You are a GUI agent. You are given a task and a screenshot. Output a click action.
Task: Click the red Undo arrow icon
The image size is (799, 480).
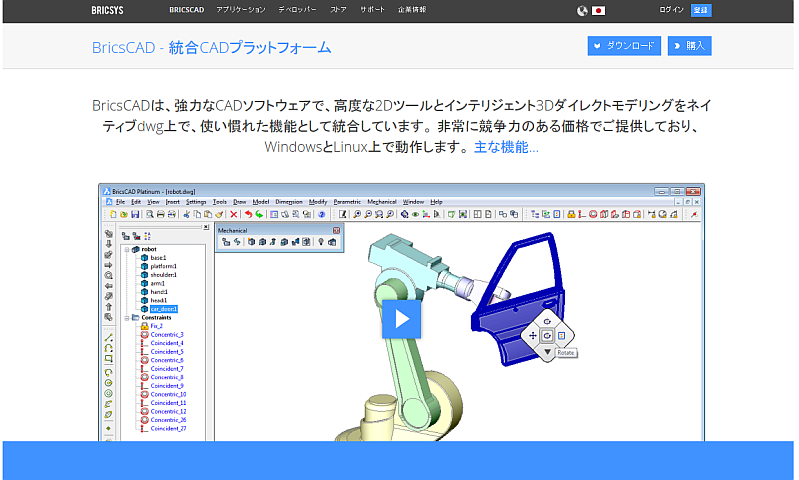tap(248, 215)
